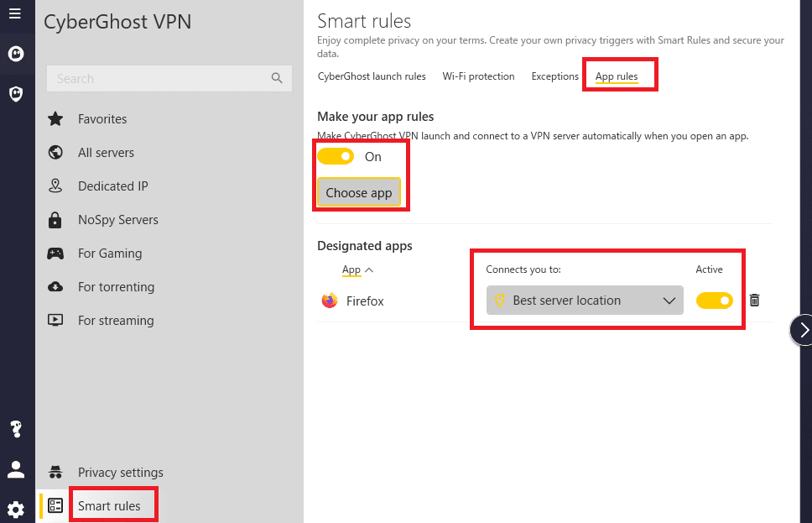Open the account profile icon
Viewport: 812px width, 523px height.
point(16,469)
